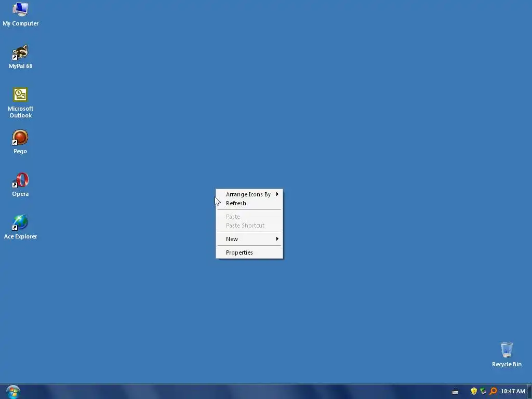Viewport: 532px width, 399px height.
Task: Expand the Arrange Icons By submenu
Action: coord(249,194)
